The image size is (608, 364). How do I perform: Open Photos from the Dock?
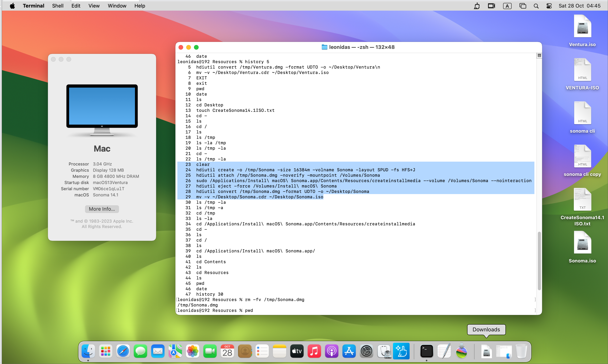(x=193, y=351)
